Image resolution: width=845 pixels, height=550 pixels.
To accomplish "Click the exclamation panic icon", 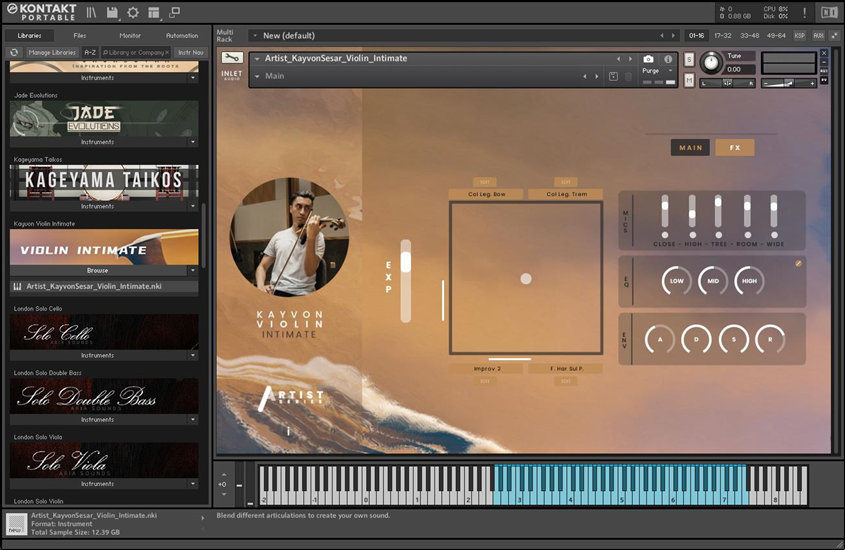I will pyautogui.click(x=804, y=12).
